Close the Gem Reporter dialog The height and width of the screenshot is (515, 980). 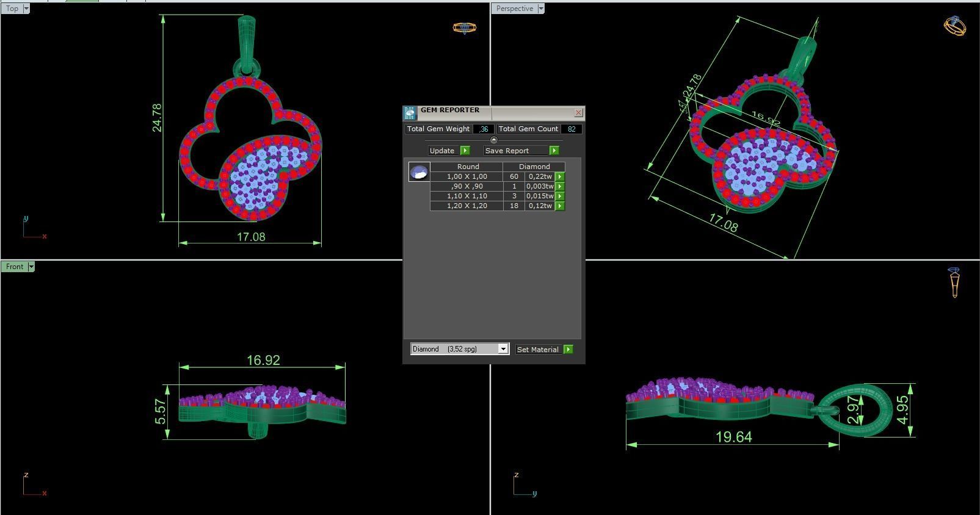(x=578, y=113)
